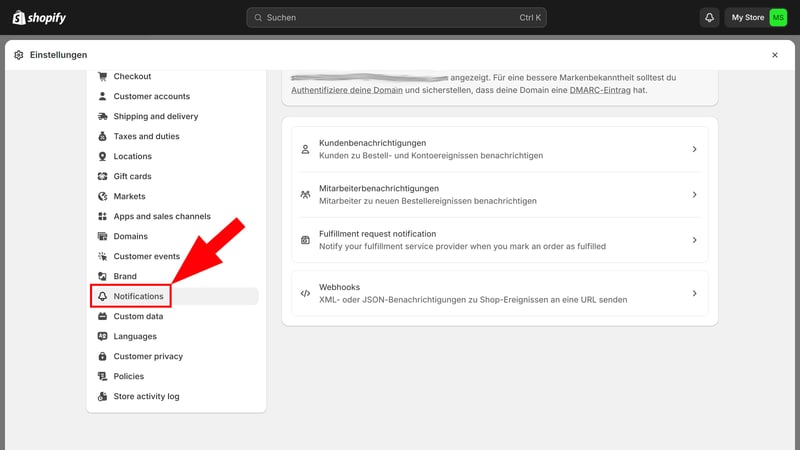Click the Webhooks code icon
800x450 pixels.
(x=305, y=293)
